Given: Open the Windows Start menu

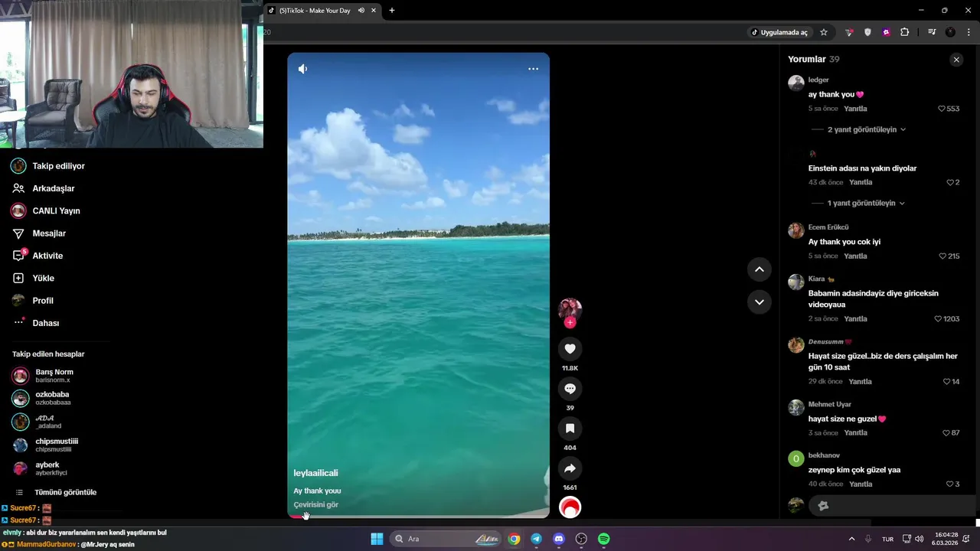Looking at the screenshot, I should point(377,539).
